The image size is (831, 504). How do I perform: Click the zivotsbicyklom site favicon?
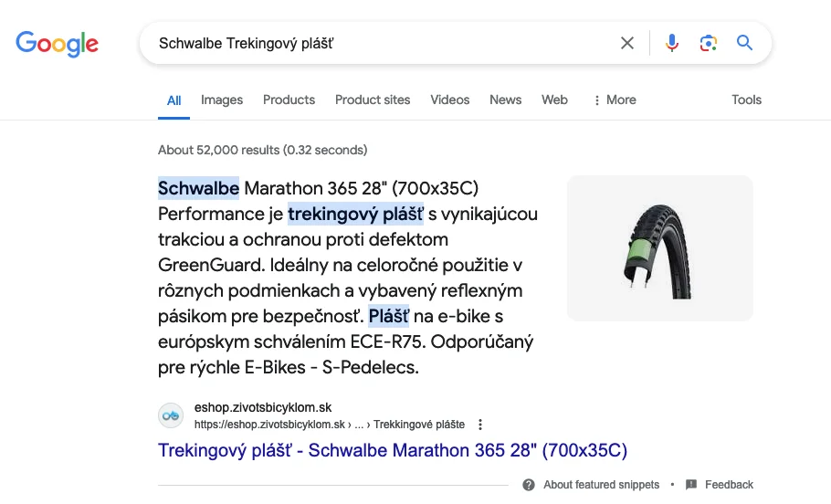pyautogui.click(x=171, y=415)
